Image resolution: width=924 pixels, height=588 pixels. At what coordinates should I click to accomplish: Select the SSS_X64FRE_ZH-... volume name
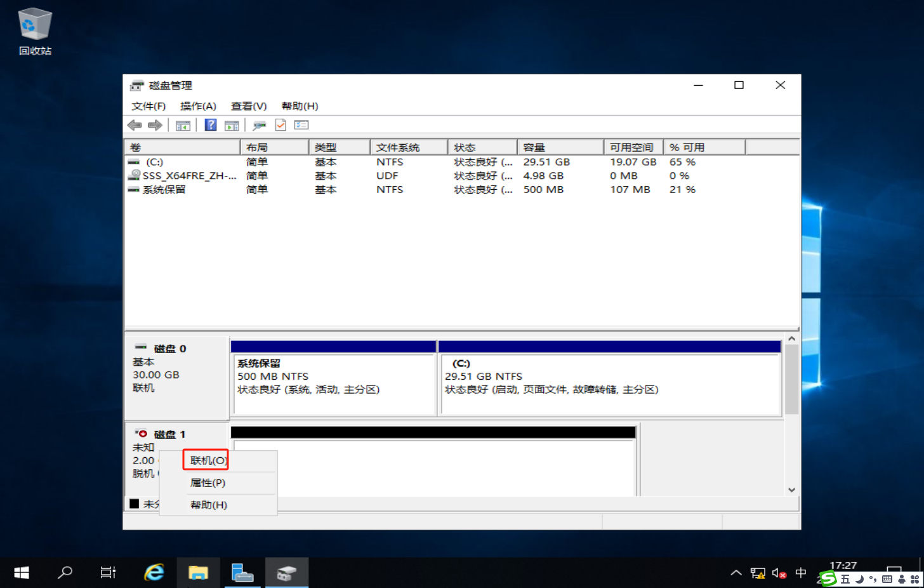(190, 176)
